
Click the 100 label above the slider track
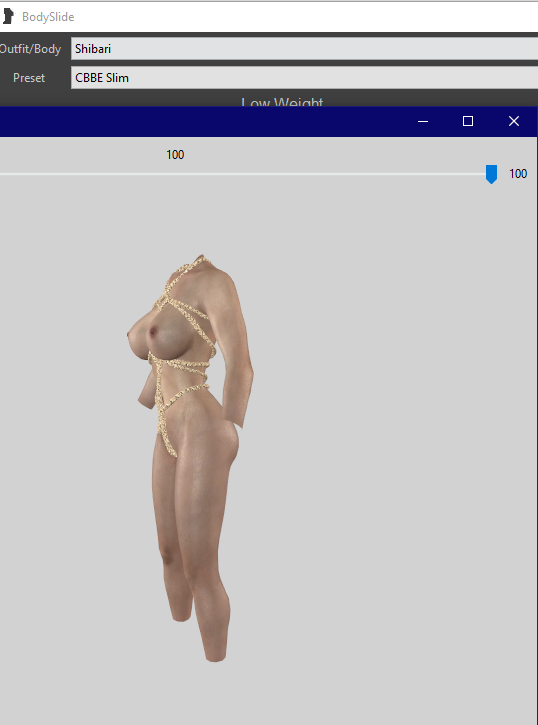pos(175,154)
